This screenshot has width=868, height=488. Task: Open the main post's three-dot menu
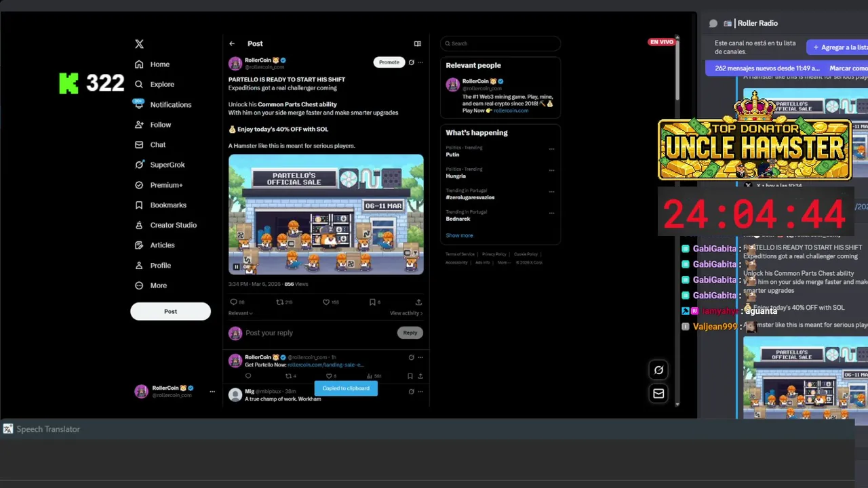tap(420, 62)
